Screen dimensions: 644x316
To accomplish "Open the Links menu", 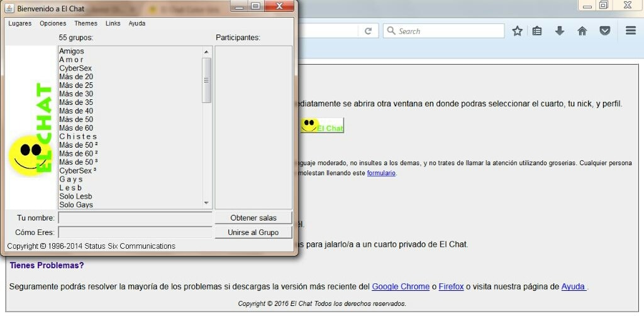I will coord(113,23).
